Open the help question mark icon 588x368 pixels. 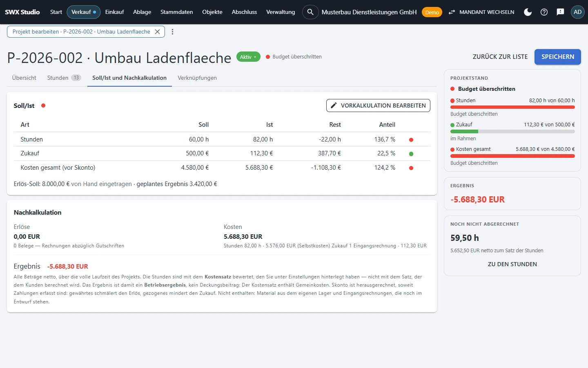[544, 12]
